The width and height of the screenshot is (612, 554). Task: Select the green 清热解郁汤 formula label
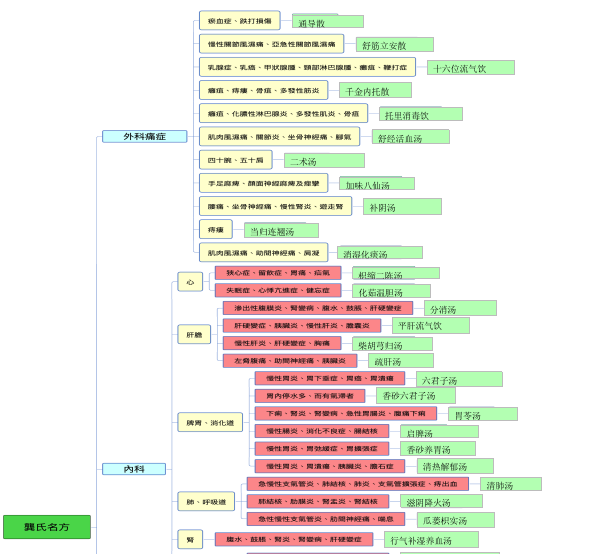455,466
